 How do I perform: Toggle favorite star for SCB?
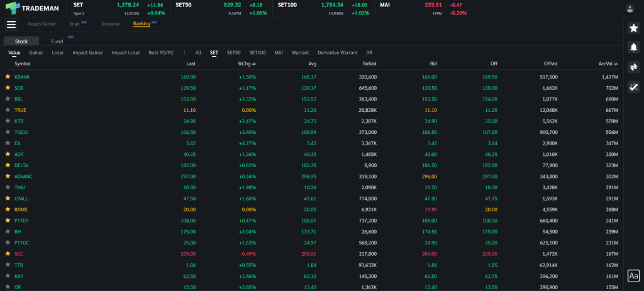coord(8,88)
